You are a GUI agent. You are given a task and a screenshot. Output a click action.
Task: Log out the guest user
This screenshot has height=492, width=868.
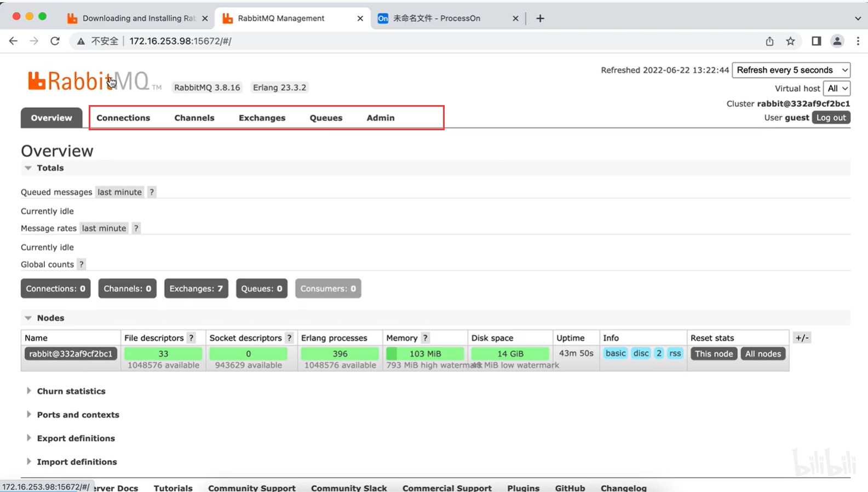tap(831, 118)
